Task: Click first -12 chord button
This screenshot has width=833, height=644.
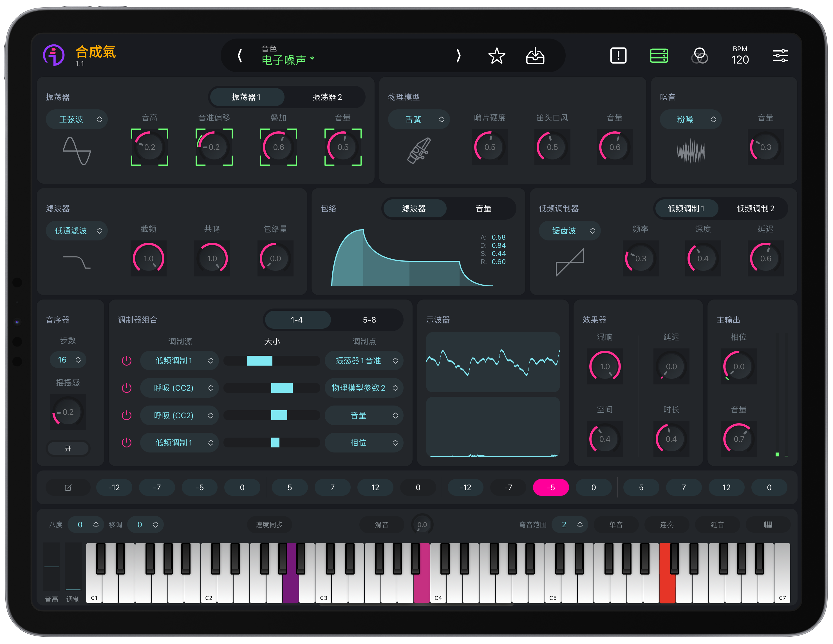Action: [114, 487]
